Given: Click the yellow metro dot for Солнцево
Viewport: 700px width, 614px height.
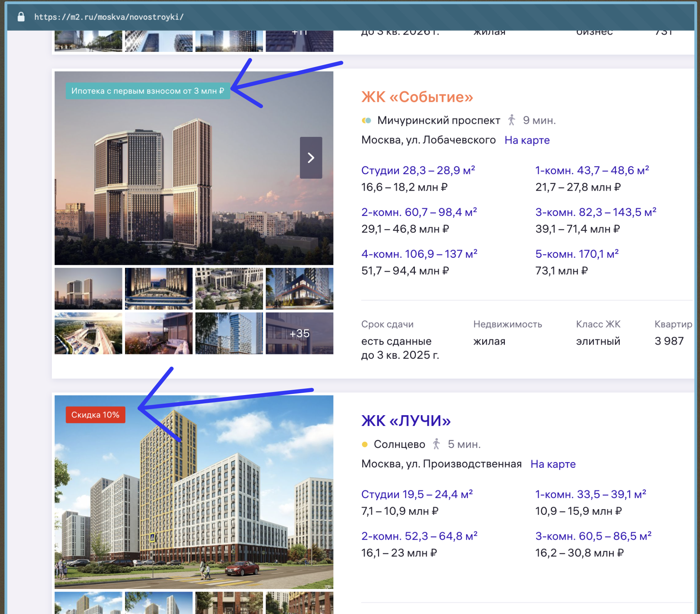Looking at the screenshot, I should [365, 444].
